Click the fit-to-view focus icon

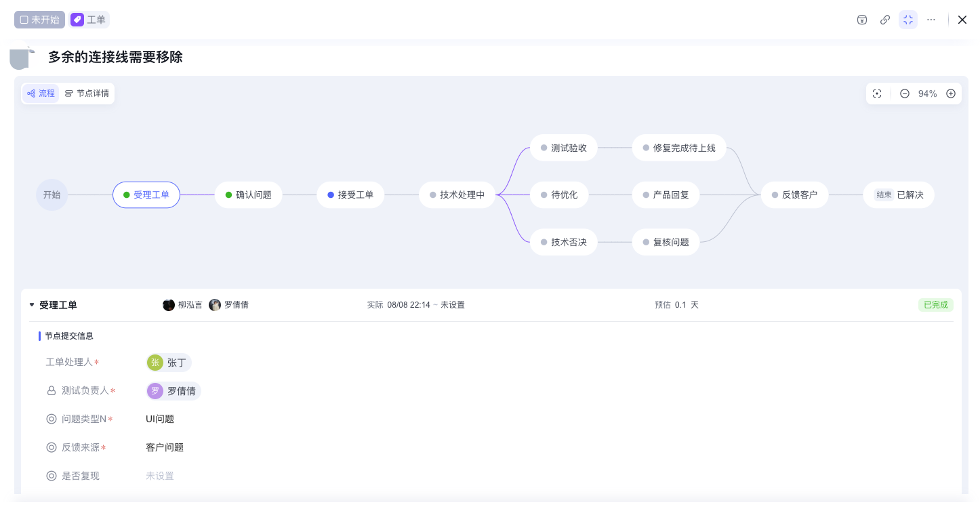click(877, 94)
